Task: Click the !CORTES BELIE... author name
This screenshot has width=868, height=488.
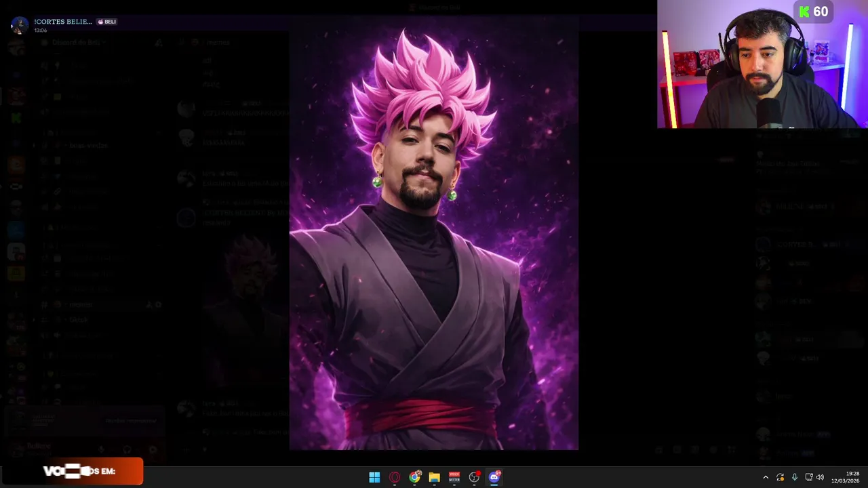Action: (63, 22)
